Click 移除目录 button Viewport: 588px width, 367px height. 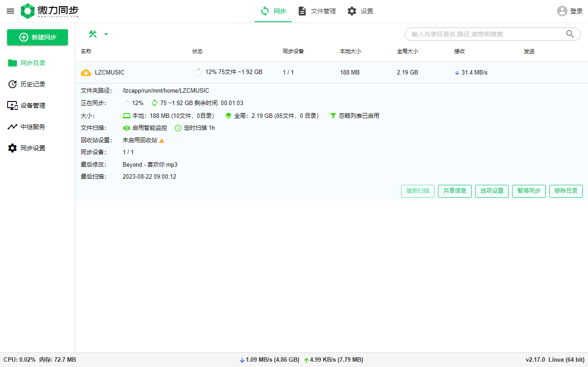pos(566,191)
